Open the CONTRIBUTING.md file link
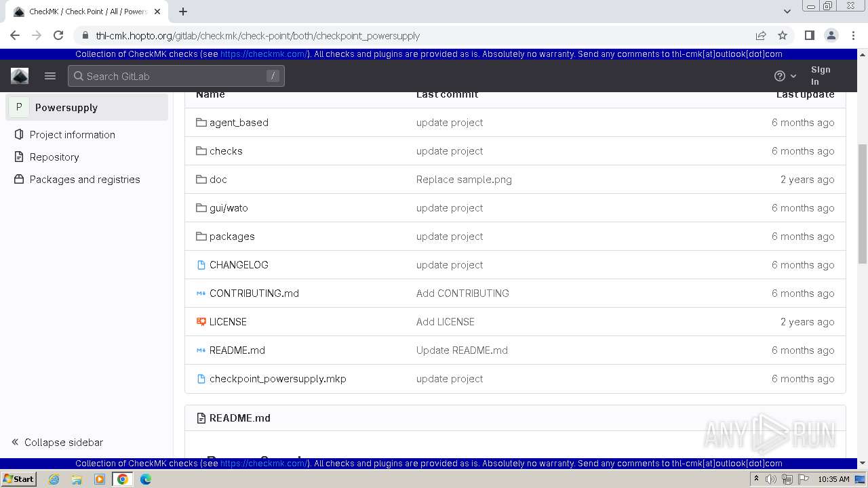This screenshot has height=488, width=868. pyautogui.click(x=254, y=293)
